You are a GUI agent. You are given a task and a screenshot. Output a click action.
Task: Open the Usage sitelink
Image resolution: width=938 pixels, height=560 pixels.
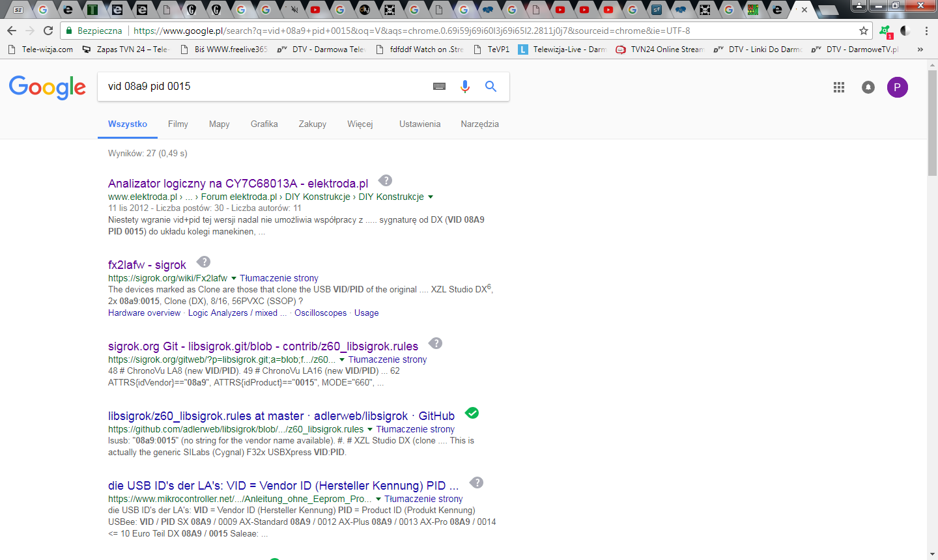coord(367,313)
